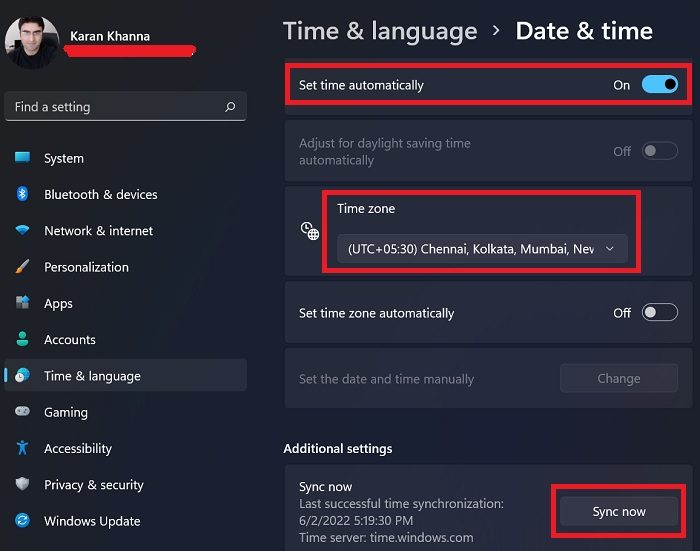
Task: Click the Gaming controller icon
Action: pyautogui.click(x=22, y=412)
